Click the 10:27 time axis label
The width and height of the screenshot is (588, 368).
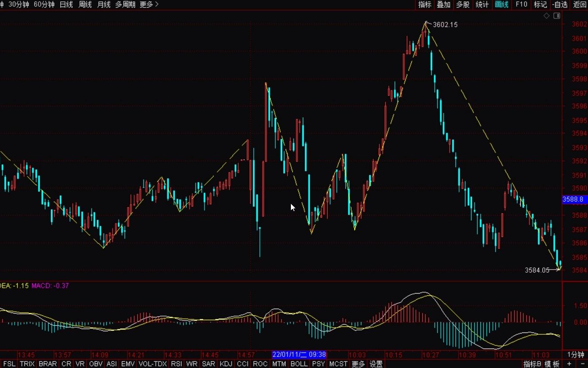[430, 355]
